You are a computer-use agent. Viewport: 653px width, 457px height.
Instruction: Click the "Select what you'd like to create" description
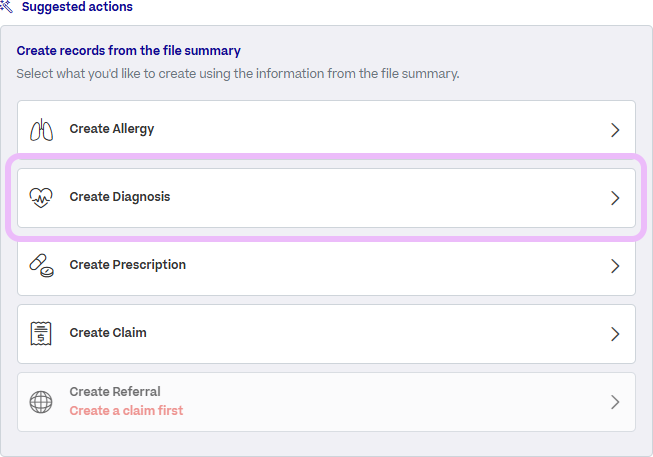tap(238, 74)
